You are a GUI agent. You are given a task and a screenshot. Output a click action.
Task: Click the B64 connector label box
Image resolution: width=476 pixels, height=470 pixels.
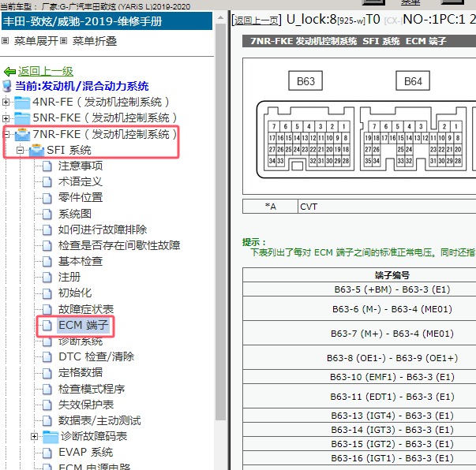[413, 81]
